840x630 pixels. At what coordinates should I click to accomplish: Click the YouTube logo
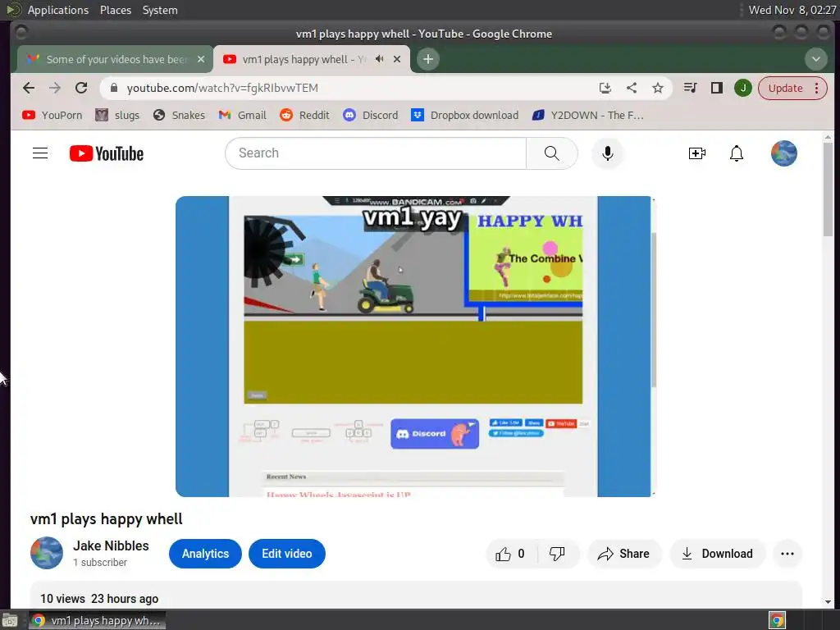[x=107, y=153]
